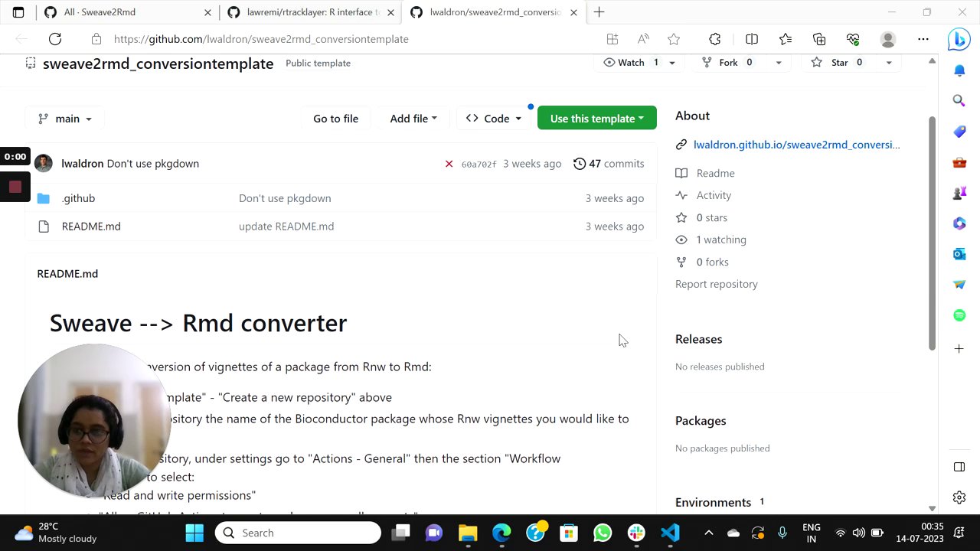980x551 pixels.
Task: Click Report repository link
Action: point(716,284)
